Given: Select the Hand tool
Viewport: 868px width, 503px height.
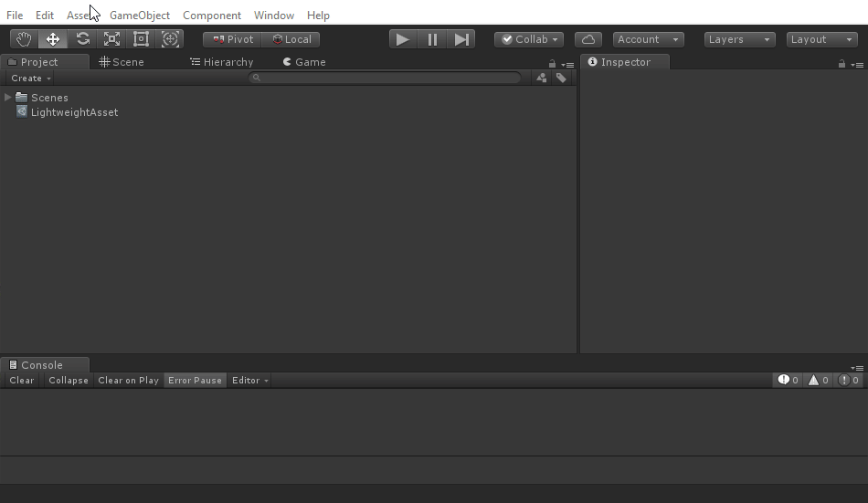Looking at the screenshot, I should point(24,39).
